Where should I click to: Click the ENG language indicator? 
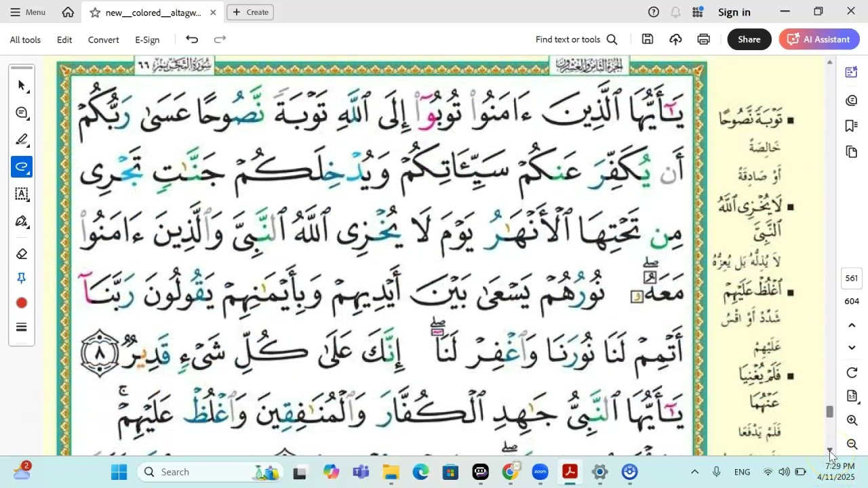click(x=742, y=472)
